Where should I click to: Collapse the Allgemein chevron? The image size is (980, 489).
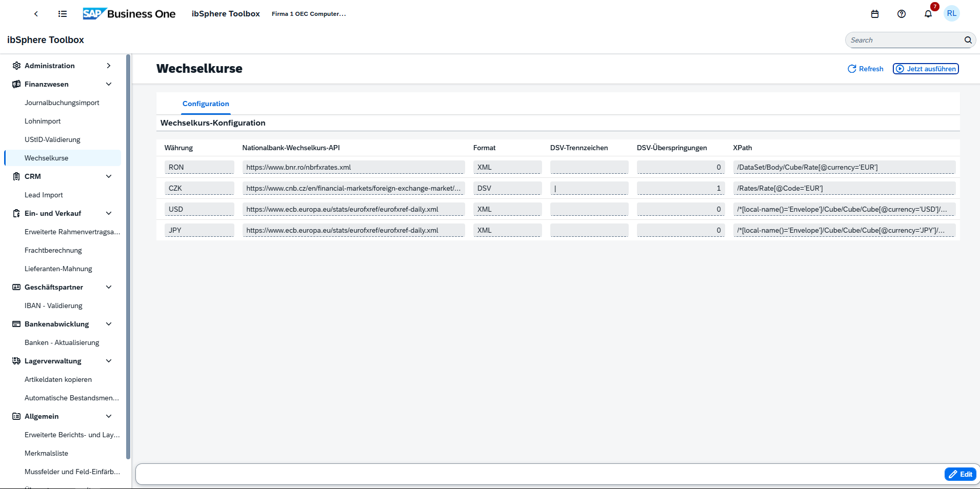pyautogui.click(x=109, y=416)
